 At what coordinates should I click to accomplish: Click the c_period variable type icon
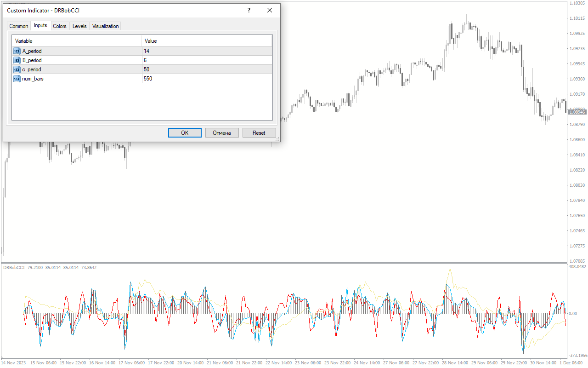[x=17, y=69]
